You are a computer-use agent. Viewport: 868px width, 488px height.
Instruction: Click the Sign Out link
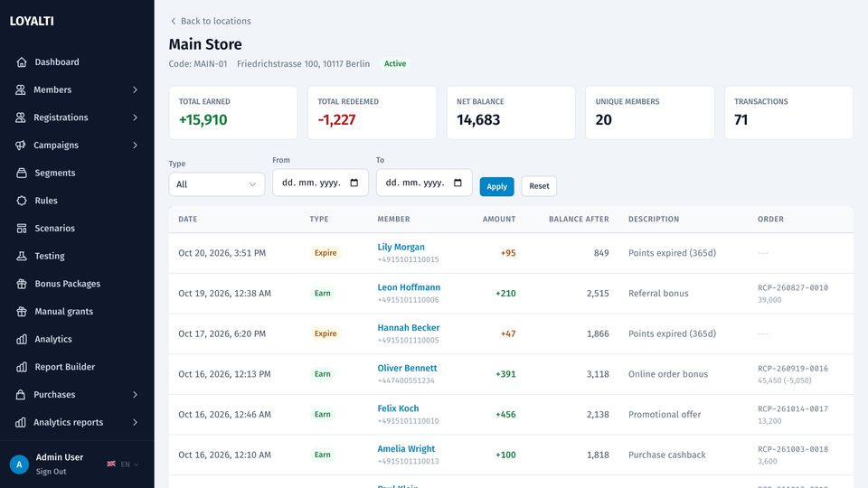pyautogui.click(x=51, y=472)
